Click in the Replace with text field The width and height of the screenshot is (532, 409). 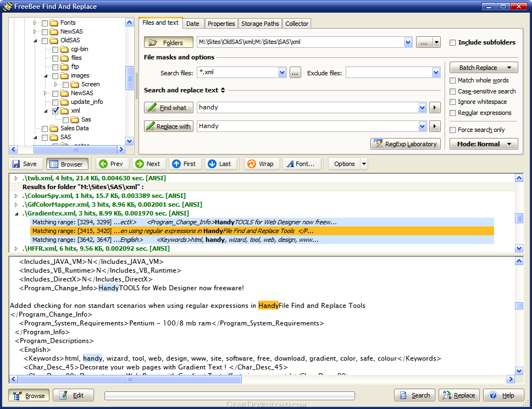tap(308, 126)
